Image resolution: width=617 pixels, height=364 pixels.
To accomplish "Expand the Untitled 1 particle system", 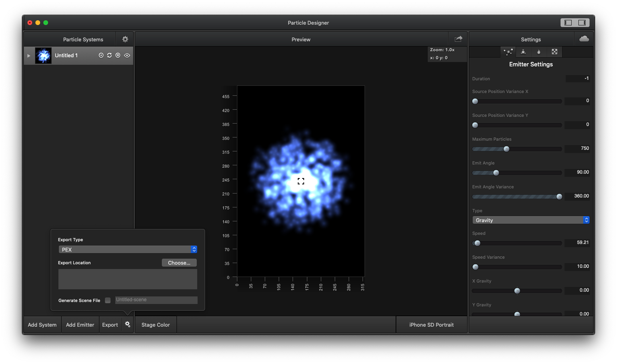I will [x=29, y=56].
